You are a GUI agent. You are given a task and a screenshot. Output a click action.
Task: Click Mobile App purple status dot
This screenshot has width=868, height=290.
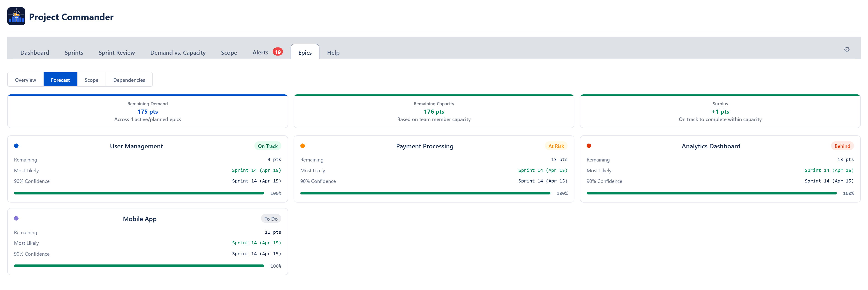pyautogui.click(x=16, y=218)
